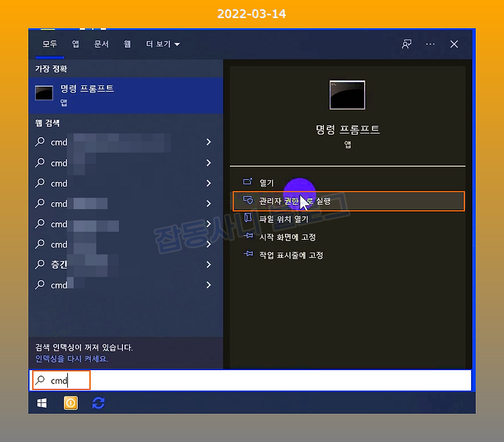Click the 웹 검색 heading text
This screenshot has height=442, width=504.
[x=47, y=123]
